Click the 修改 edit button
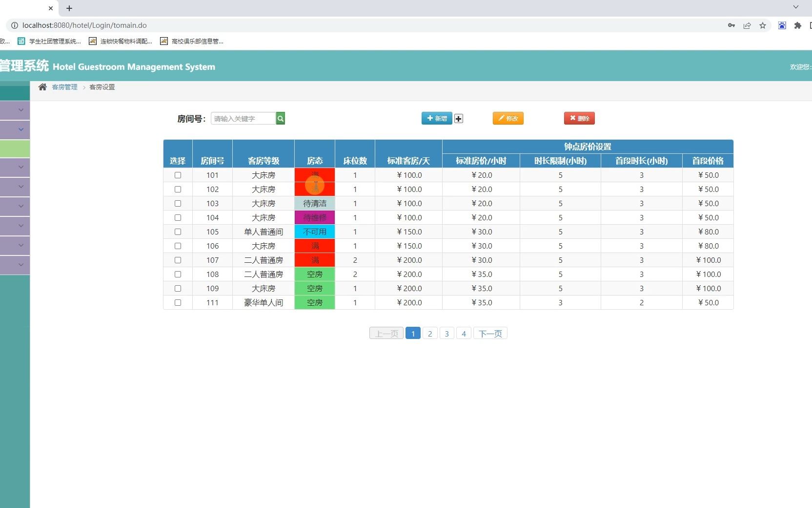812x508 pixels. pos(508,118)
